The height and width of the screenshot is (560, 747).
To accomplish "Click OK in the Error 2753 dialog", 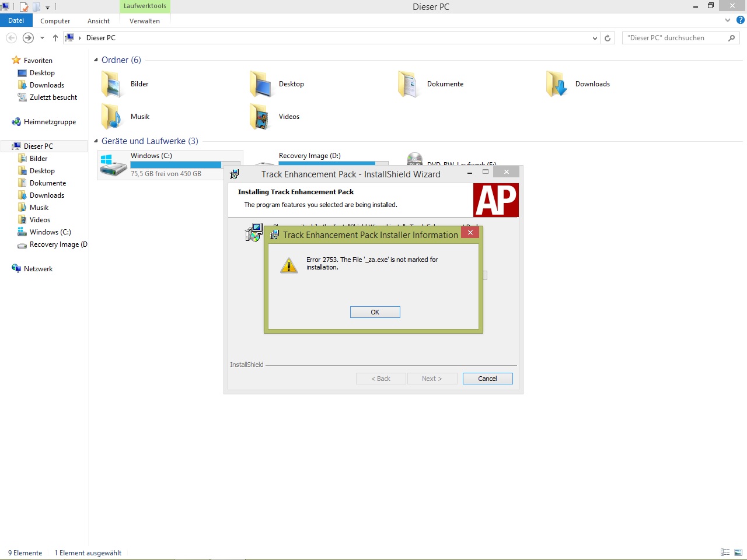I will (375, 312).
